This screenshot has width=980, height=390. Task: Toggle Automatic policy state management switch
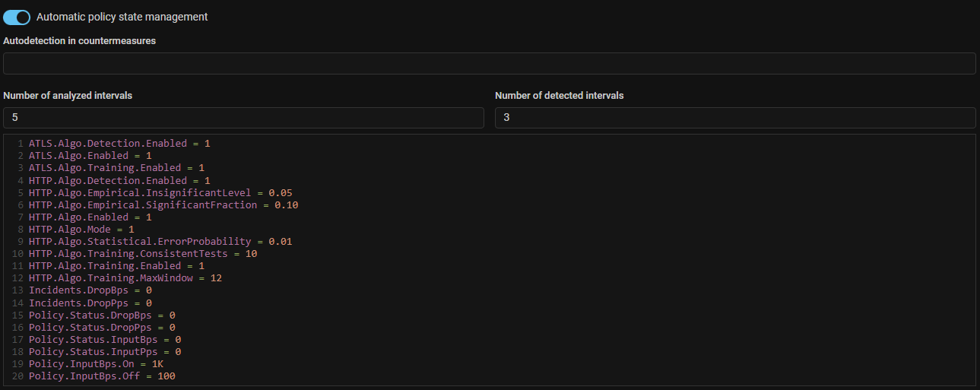pos(17,17)
